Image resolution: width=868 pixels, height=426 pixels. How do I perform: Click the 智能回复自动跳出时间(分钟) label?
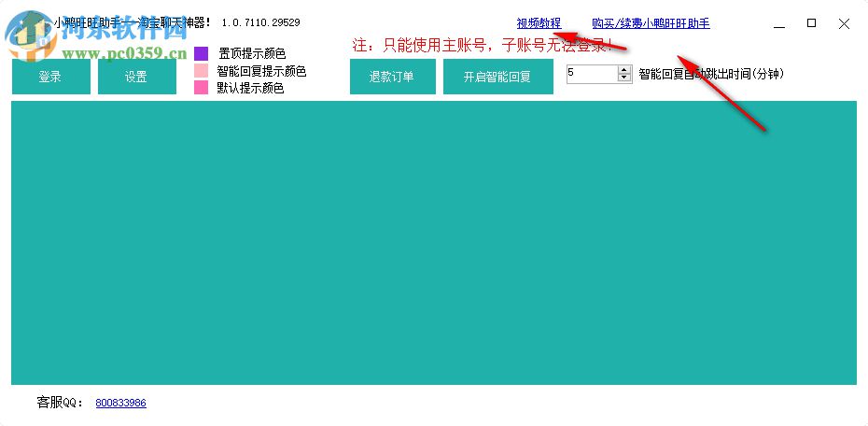[x=711, y=74]
